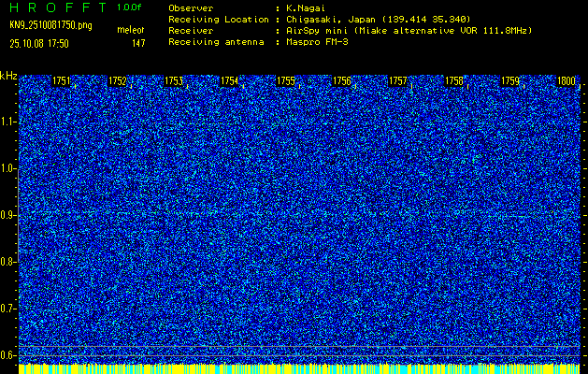588x374 pixels.
Task: Pick the 1757 time marker
Action: 398,82
